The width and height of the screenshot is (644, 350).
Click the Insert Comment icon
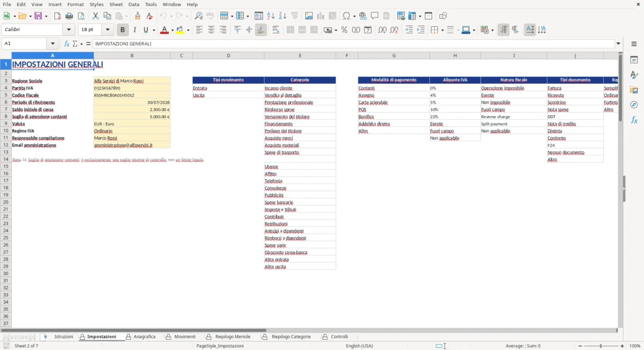pyautogui.click(x=375, y=16)
